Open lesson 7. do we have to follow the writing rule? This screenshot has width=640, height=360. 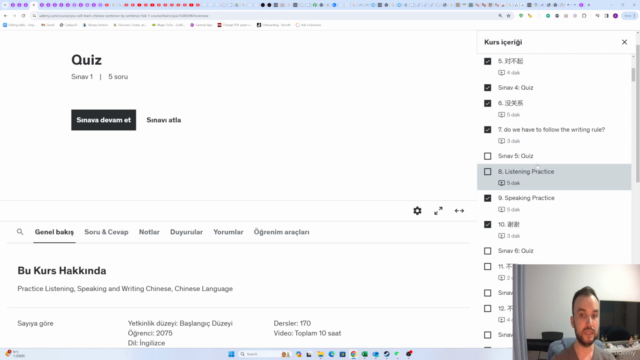point(551,129)
